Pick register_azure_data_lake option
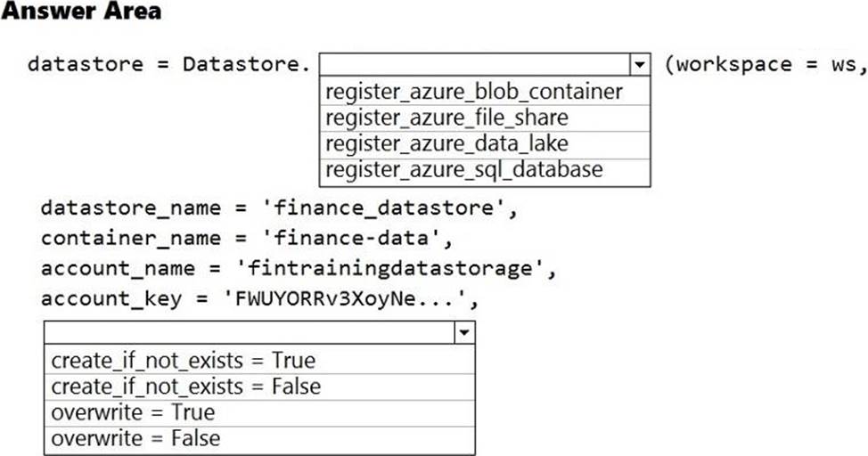This screenshot has height=456, width=868. point(446,143)
